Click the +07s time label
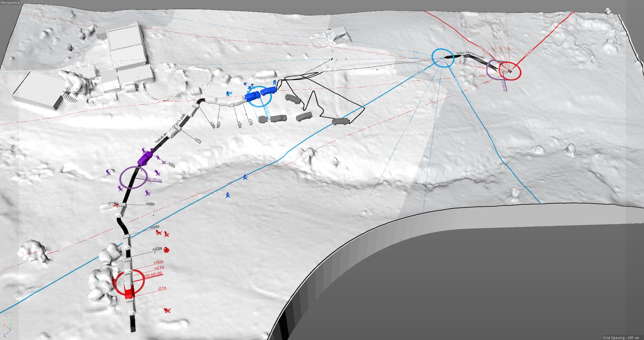The width and height of the screenshot is (644, 340). [198, 140]
